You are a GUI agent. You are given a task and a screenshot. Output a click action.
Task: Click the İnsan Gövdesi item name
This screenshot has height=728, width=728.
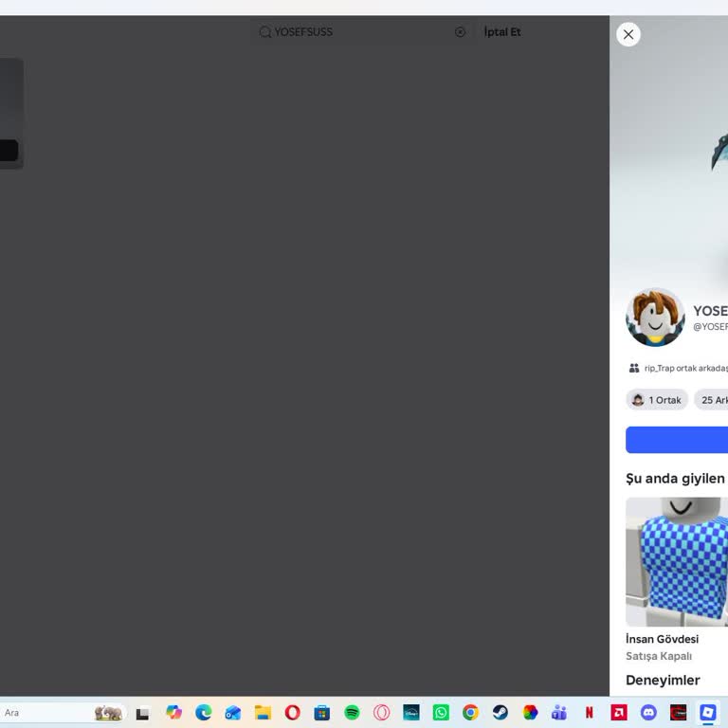pos(662,639)
